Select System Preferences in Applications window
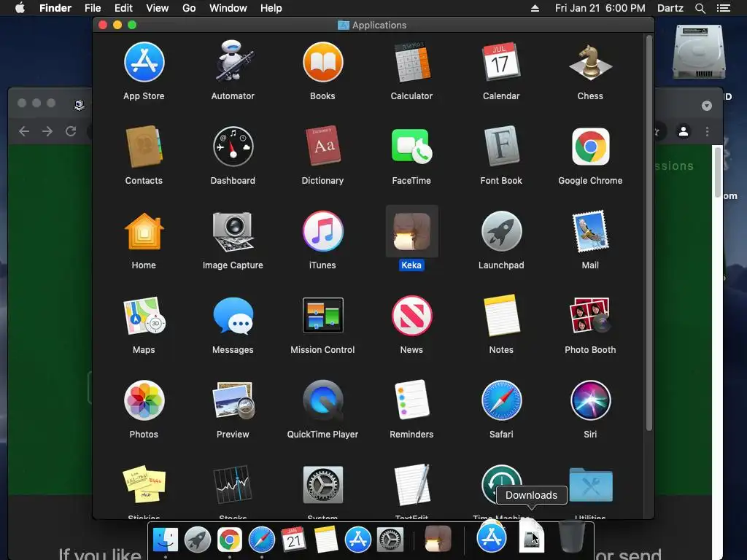The width and height of the screenshot is (747, 560). pos(322,485)
